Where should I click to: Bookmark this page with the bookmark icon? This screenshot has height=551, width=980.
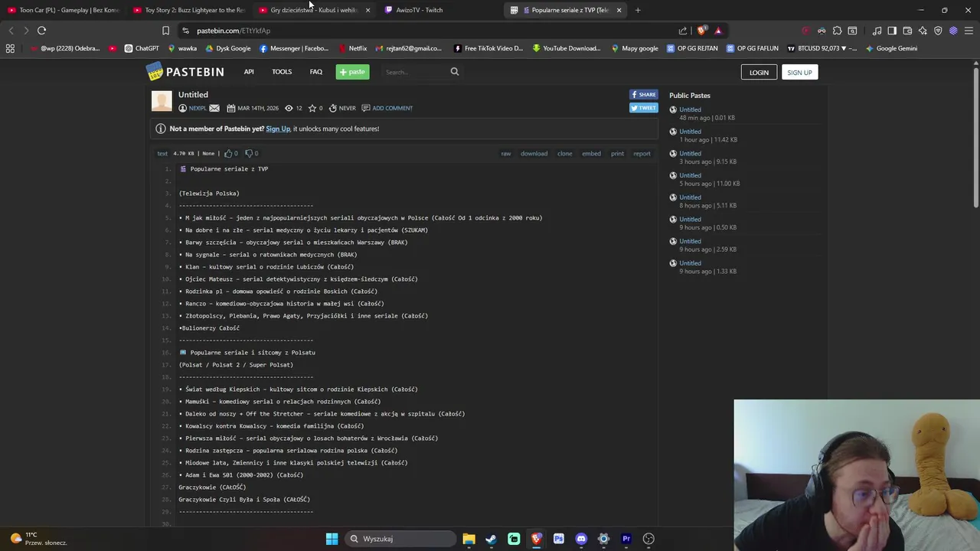(165, 31)
